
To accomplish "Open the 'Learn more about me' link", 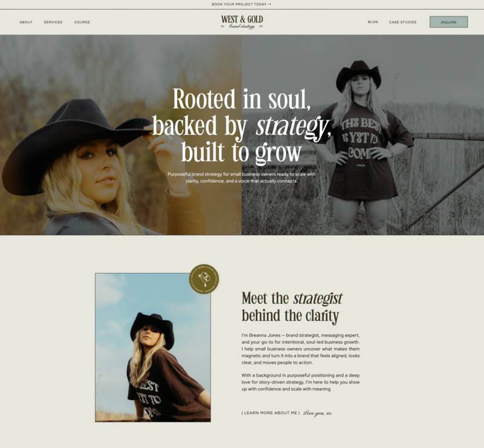I will (270, 413).
